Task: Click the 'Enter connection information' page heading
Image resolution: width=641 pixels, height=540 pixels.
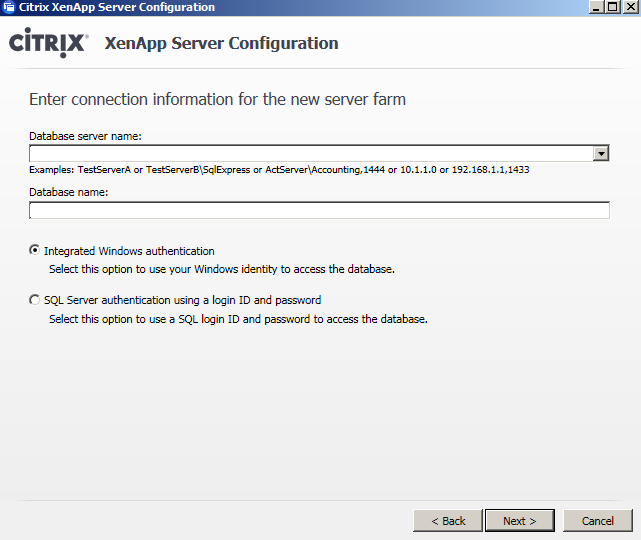Action: tap(217, 99)
